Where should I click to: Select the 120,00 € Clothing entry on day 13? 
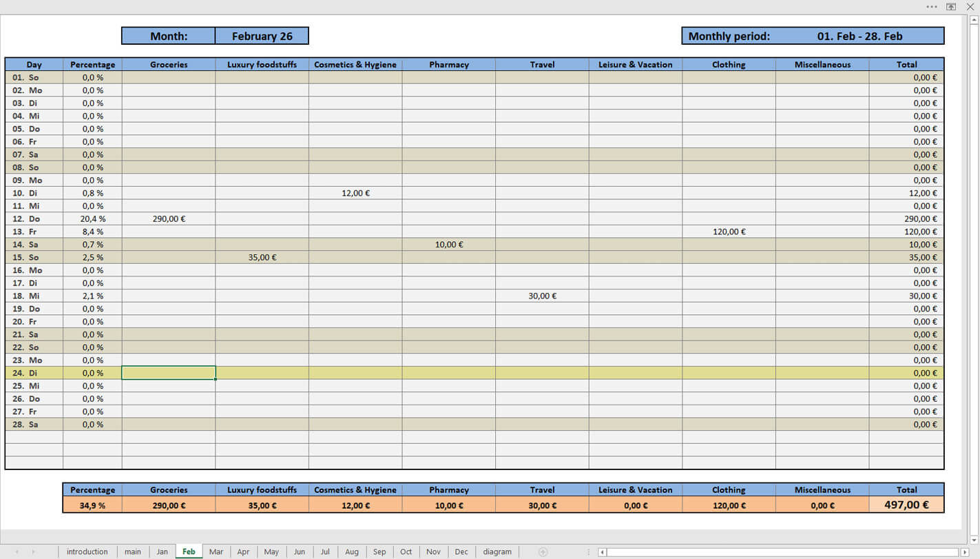click(x=729, y=232)
